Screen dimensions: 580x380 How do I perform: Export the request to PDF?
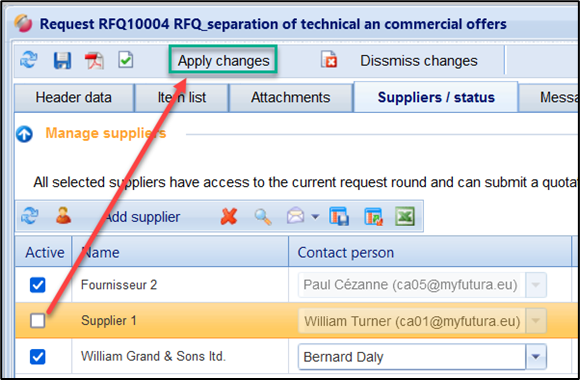tap(94, 61)
